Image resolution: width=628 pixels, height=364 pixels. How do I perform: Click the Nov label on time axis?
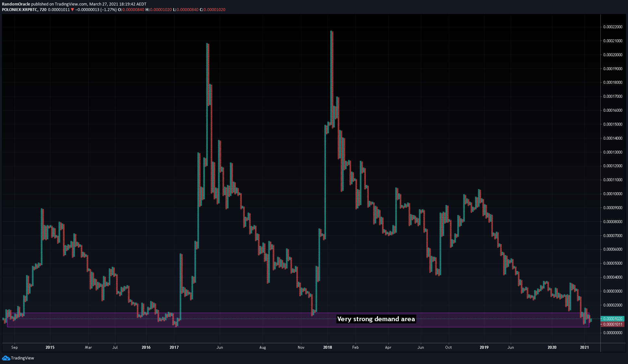(x=301, y=347)
